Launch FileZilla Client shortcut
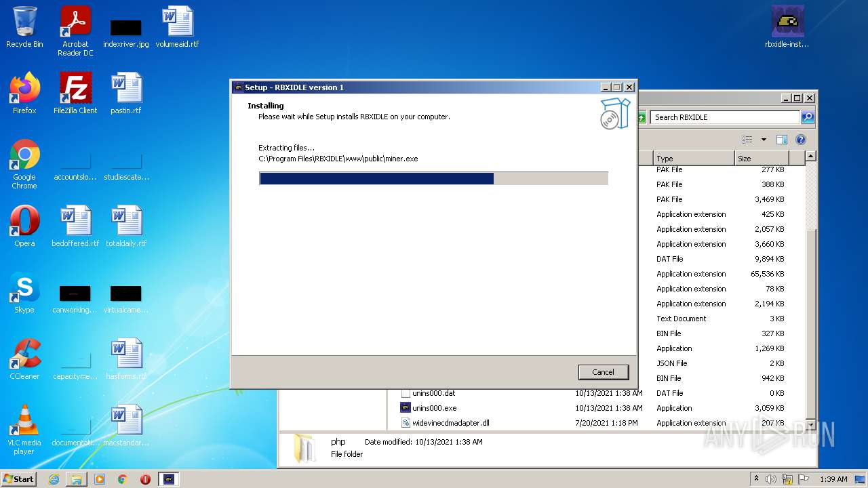 pos(75,94)
